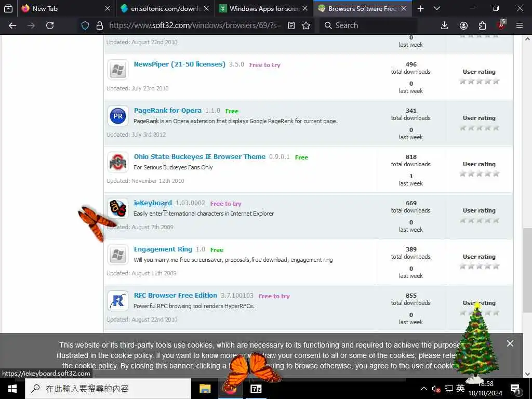Click the Engagement Ring 389 total downloads count
Screen dimensions: 532x399
click(410, 249)
